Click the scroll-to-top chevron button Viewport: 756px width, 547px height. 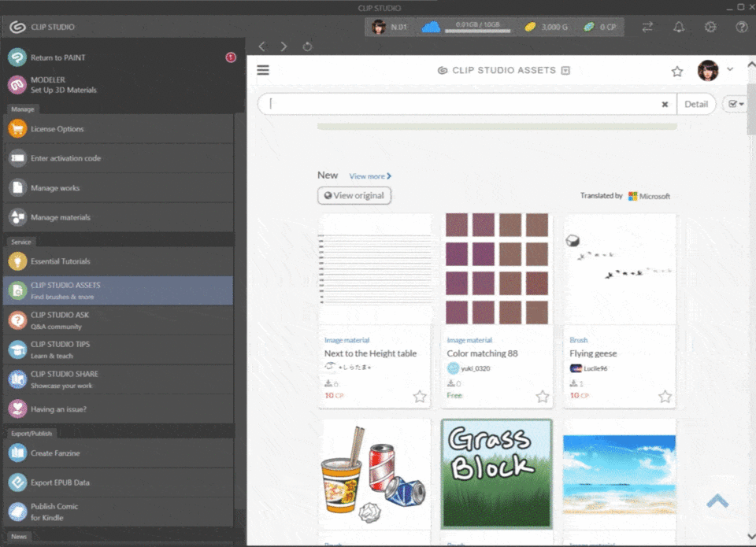(x=717, y=501)
